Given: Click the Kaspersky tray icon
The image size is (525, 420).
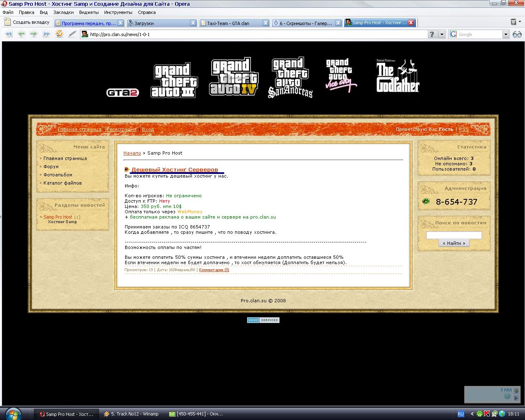Looking at the screenshot, I should click(487, 414).
